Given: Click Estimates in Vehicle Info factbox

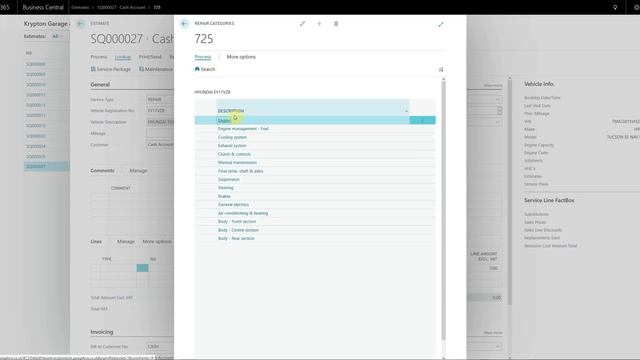Looking at the screenshot, I should pyautogui.click(x=533, y=176).
